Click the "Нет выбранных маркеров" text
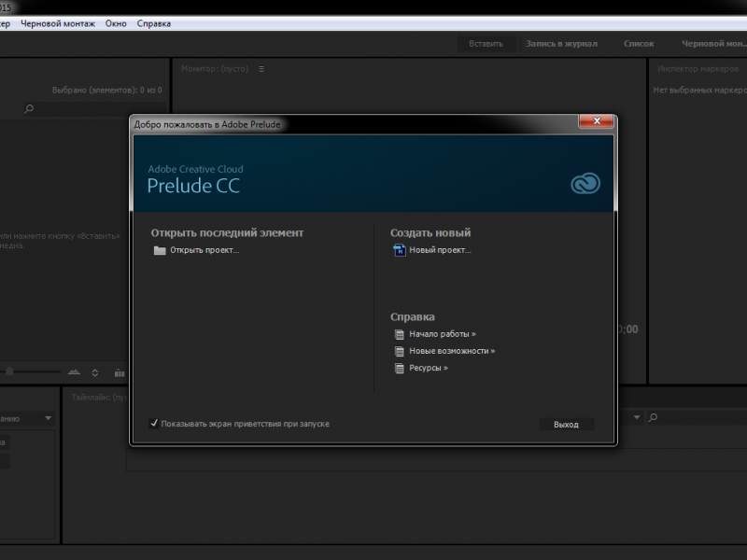Viewport: 747px width, 560px height. click(x=699, y=90)
